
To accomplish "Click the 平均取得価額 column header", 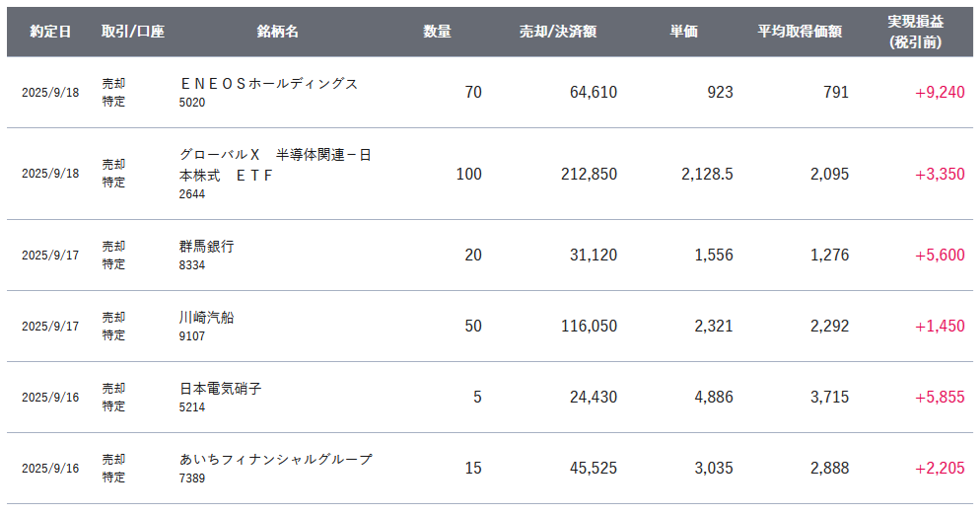I will click(x=799, y=32).
